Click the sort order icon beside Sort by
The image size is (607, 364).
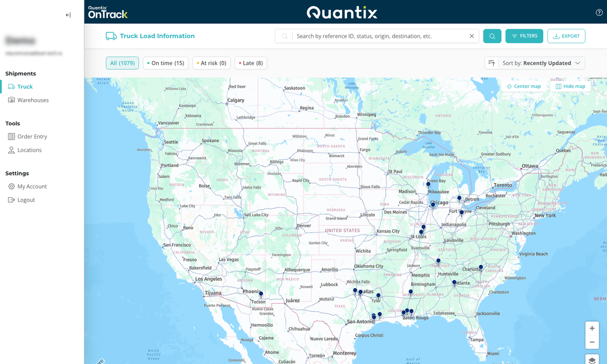click(x=491, y=63)
